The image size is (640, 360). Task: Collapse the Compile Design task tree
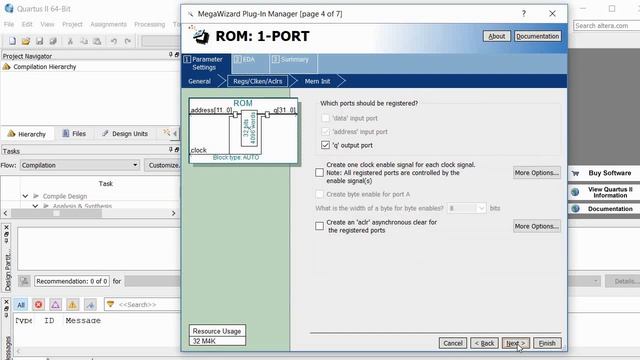tap(25, 196)
